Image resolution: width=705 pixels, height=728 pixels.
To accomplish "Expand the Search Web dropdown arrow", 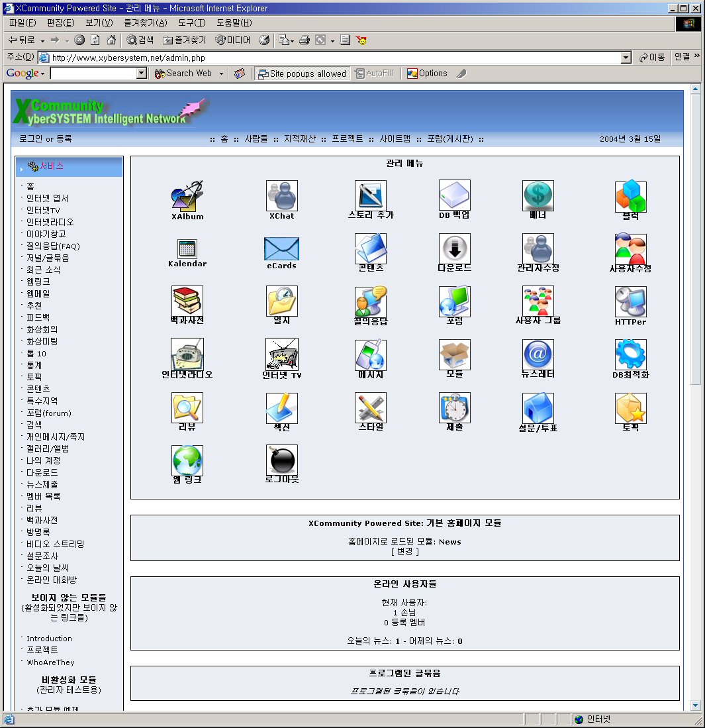I will 221,74.
